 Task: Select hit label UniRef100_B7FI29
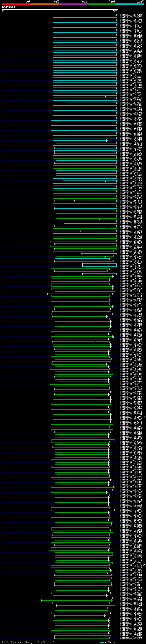pos(131,570)
